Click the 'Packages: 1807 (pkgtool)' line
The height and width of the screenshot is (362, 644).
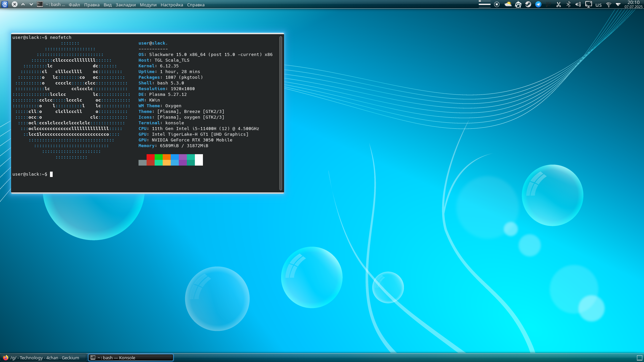pyautogui.click(x=171, y=77)
